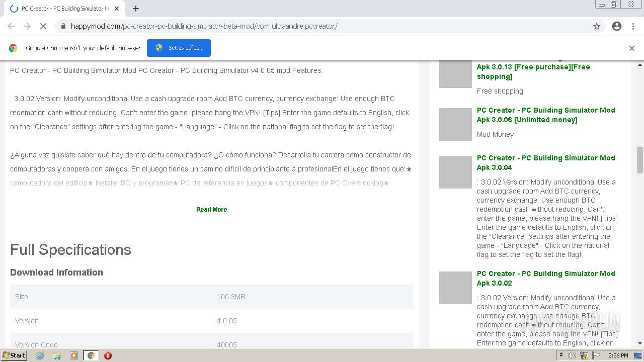The height and width of the screenshot is (362, 644).
Task: Click the Read More link
Action: (x=211, y=210)
